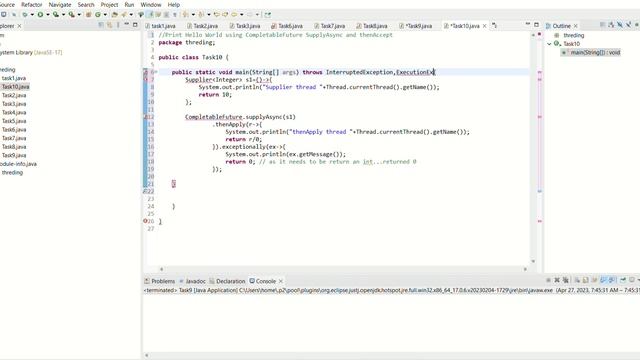
Task: Click Remove All Terminated Launches in Console
Action: (x=565, y=280)
